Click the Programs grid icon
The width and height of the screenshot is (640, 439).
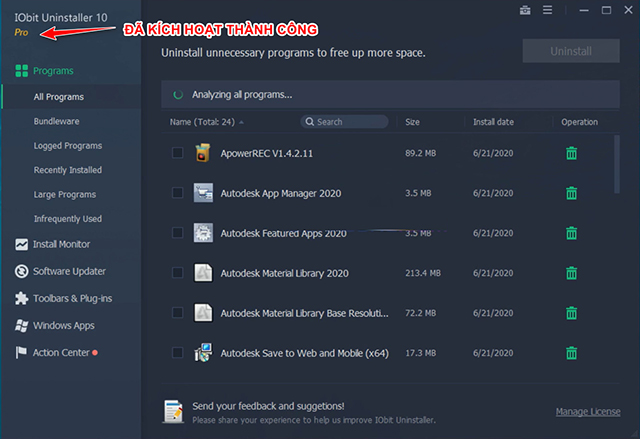(22, 71)
